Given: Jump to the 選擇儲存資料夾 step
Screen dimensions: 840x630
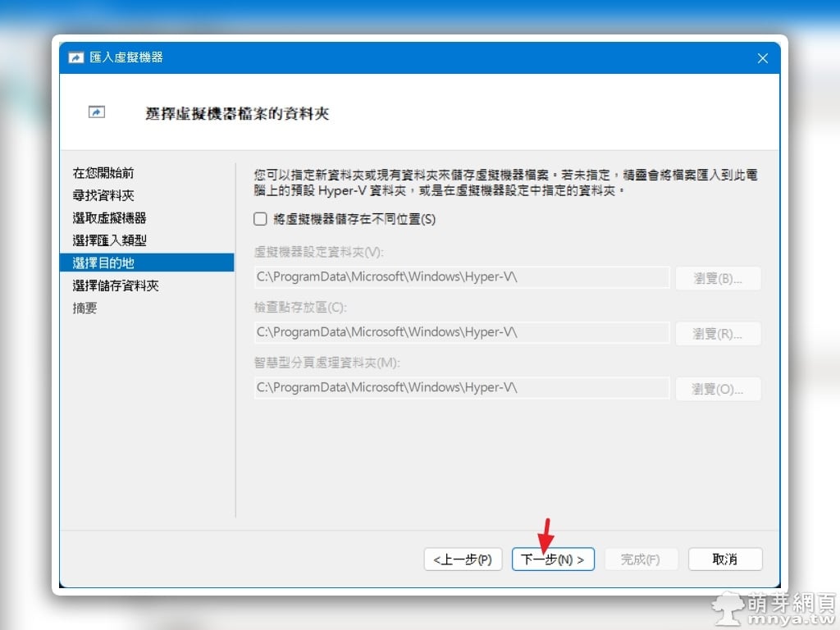Looking at the screenshot, I should click(115, 285).
